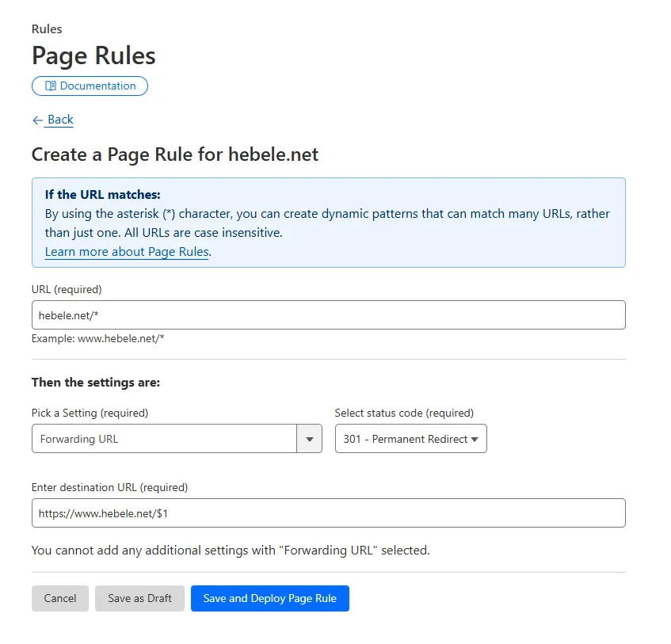
Task: Click the book icon beside Documentation
Action: coord(51,86)
